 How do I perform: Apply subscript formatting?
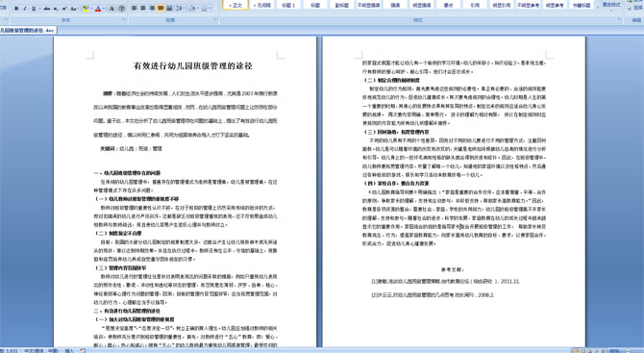56,9
